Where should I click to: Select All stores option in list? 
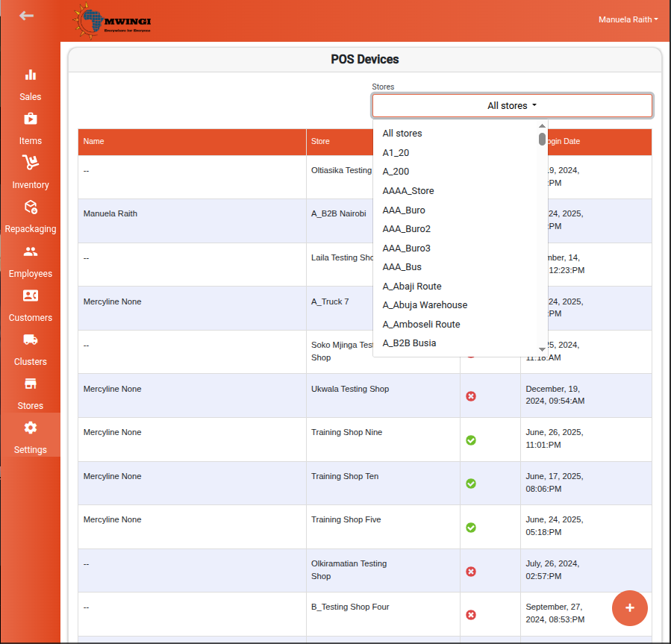click(455, 134)
